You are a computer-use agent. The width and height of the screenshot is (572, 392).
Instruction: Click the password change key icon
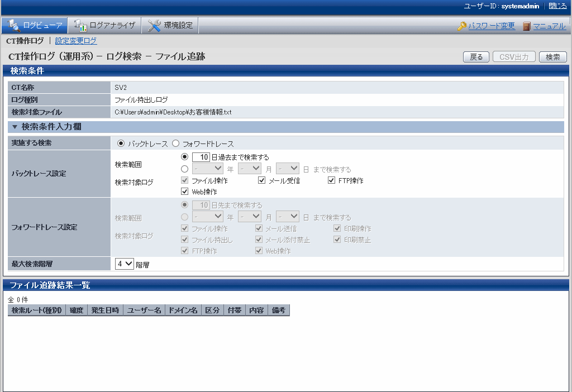tap(462, 26)
